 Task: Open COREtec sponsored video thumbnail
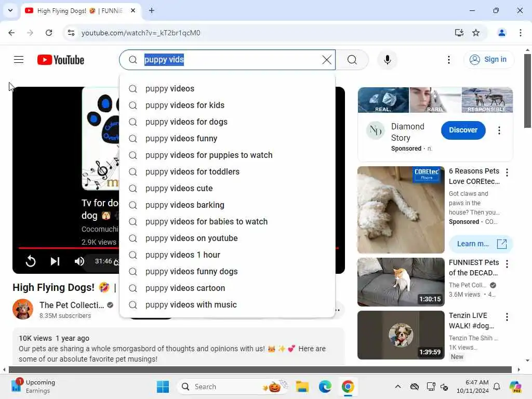pyautogui.click(x=401, y=210)
